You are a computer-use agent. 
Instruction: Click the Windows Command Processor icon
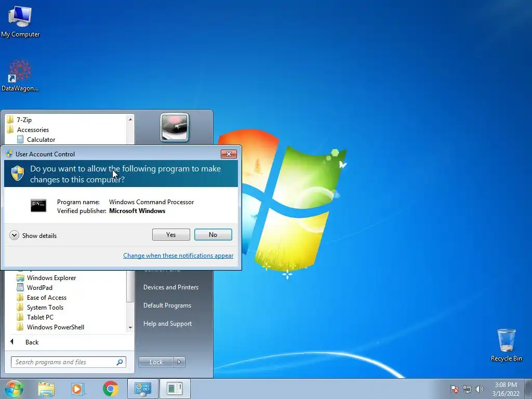click(x=38, y=206)
